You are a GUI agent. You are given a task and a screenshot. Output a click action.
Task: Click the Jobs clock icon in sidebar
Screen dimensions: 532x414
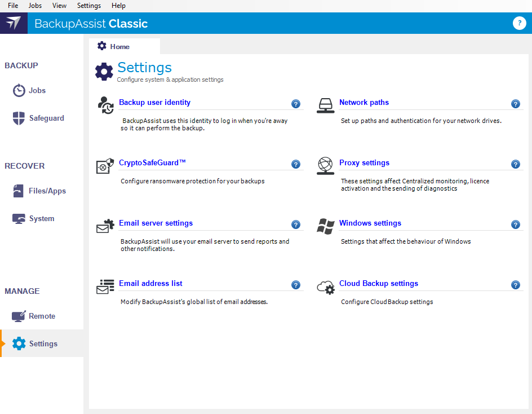pos(19,90)
